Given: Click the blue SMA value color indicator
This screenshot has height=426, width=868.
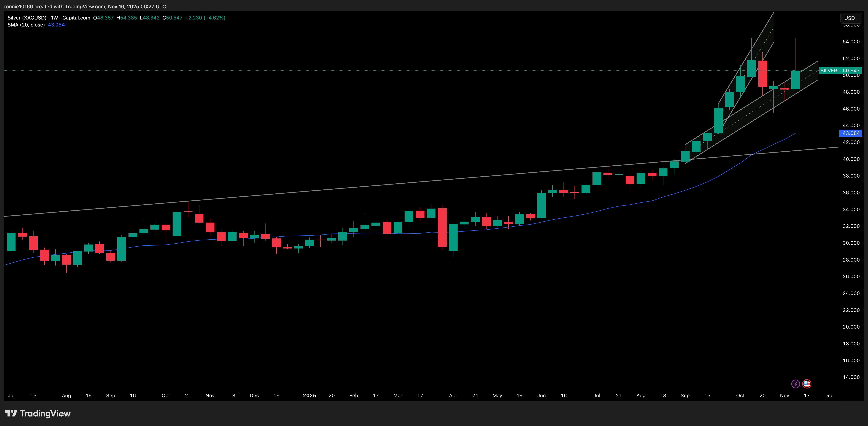Looking at the screenshot, I should tap(56, 25).
